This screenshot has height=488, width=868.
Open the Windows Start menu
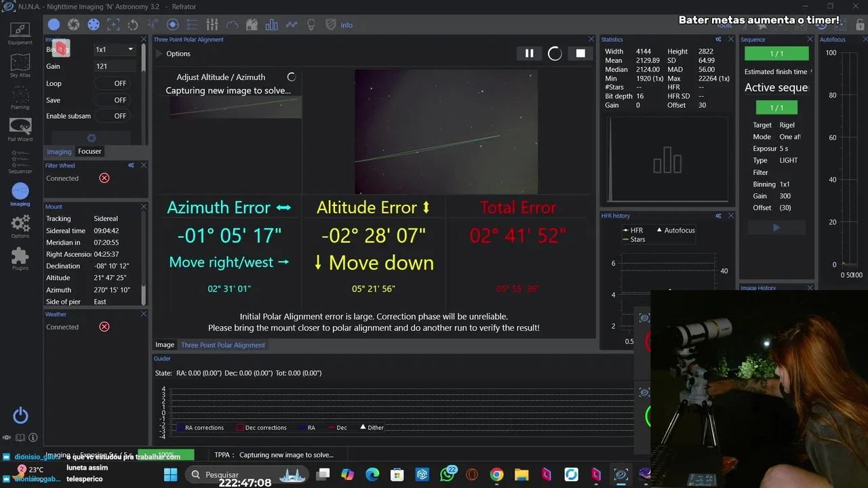(x=170, y=474)
